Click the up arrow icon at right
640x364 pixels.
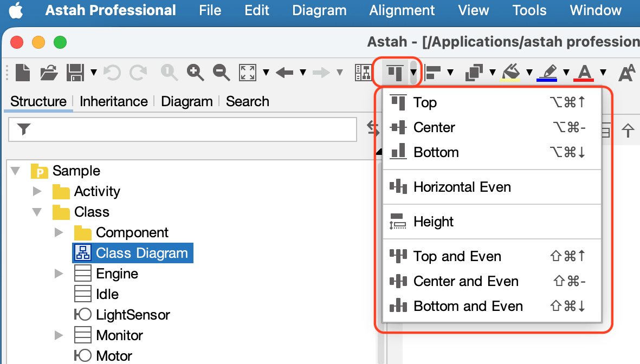point(628,131)
